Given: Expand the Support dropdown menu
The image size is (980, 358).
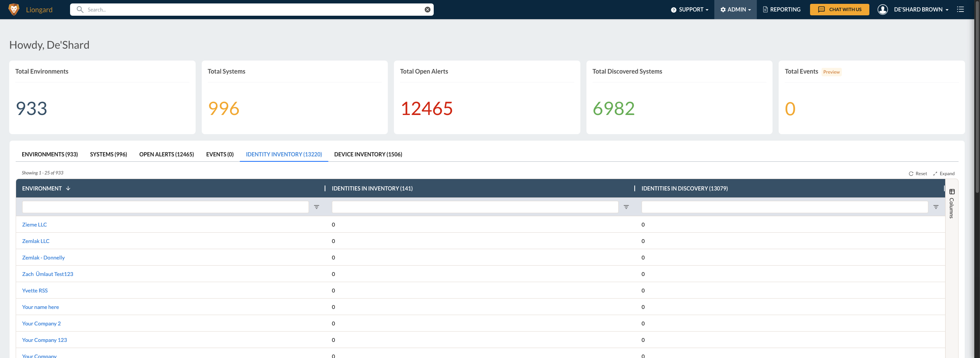Looking at the screenshot, I should pos(690,10).
